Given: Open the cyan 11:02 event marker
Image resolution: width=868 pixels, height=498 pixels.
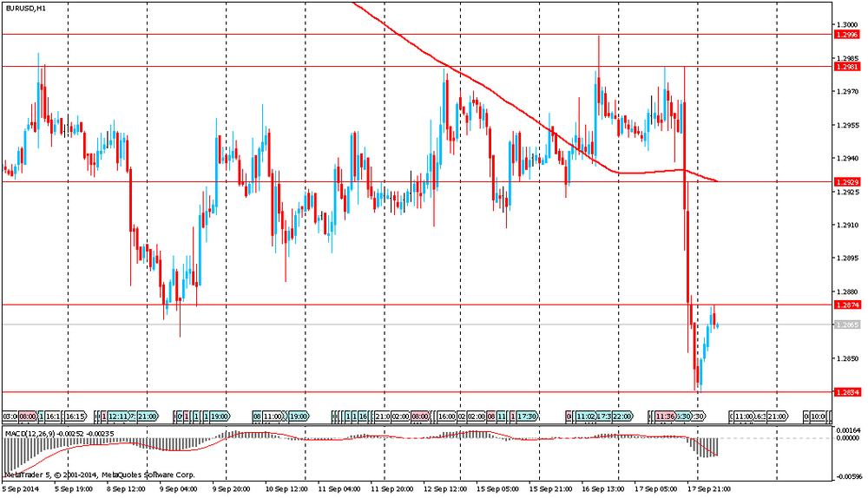Looking at the screenshot, I should coord(586,416).
